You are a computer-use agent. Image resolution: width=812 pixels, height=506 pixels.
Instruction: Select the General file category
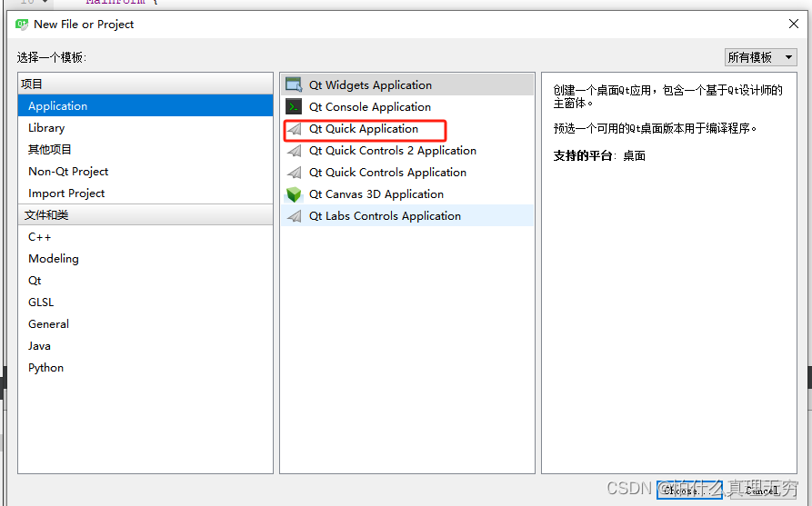click(145, 324)
